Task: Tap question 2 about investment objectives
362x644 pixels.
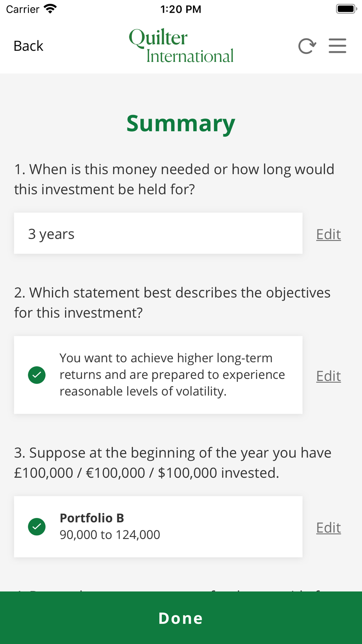Action: (172, 302)
